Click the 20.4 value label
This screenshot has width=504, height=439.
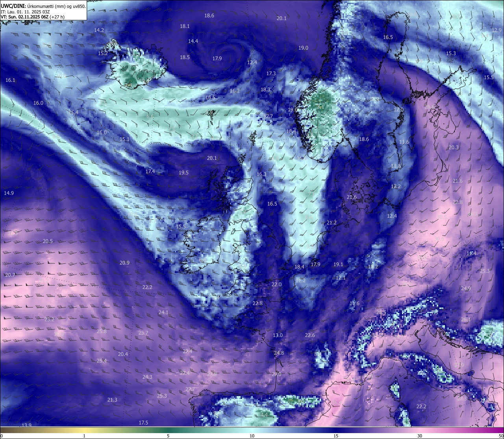[123, 354]
